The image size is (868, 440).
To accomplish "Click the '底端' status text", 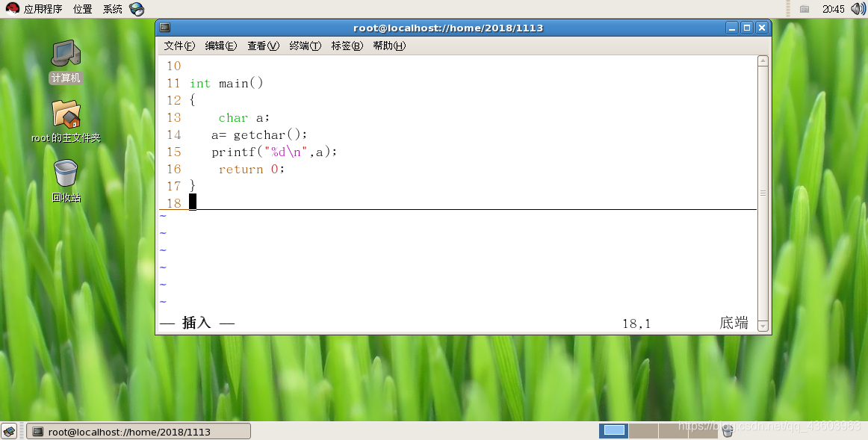I will coord(734,323).
